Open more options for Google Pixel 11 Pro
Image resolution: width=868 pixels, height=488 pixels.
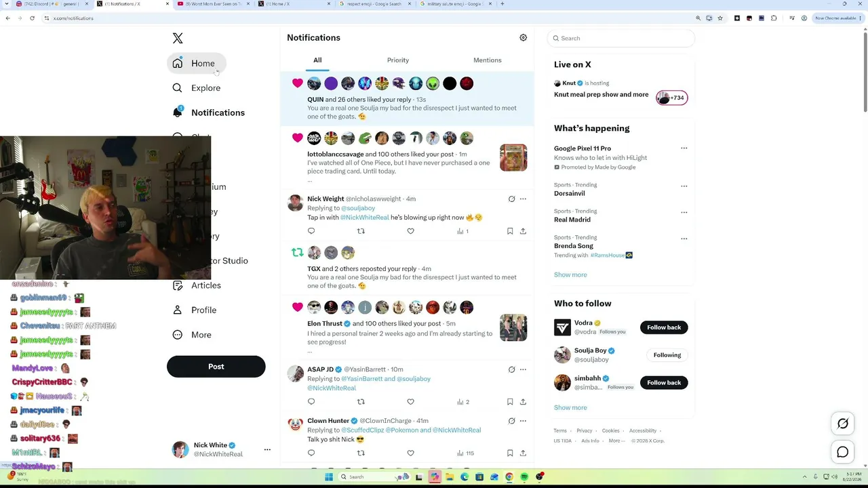[x=684, y=148]
